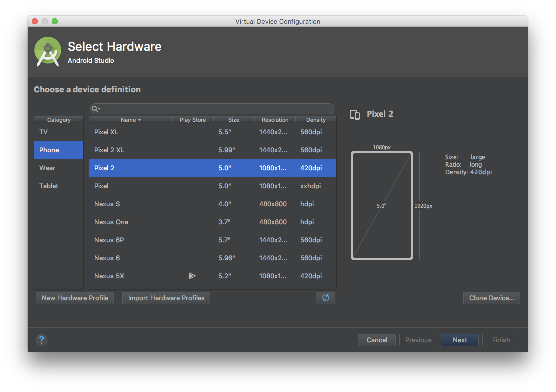Cancel the virtual device configuration
556x392 pixels.
pos(377,340)
